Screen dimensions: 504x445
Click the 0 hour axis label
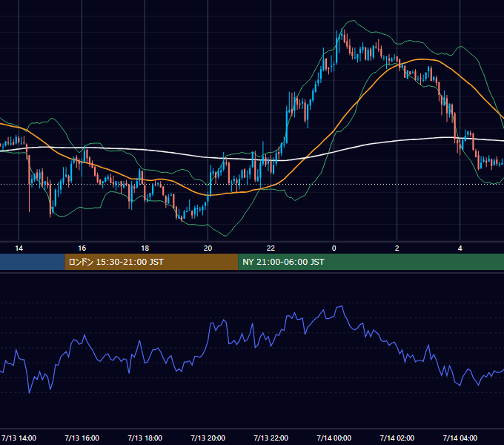(334, 248)
